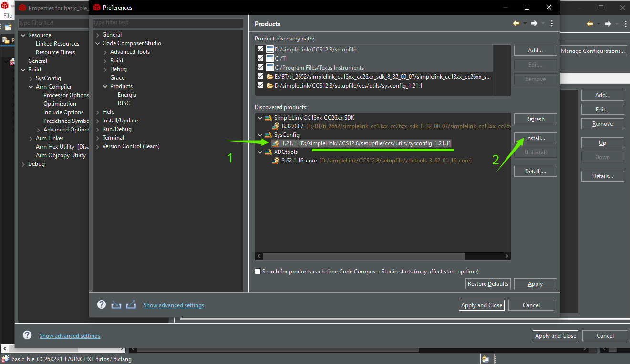Click forward arrow in Properties window
Screen dimensions: 630x364
(608, 23)
